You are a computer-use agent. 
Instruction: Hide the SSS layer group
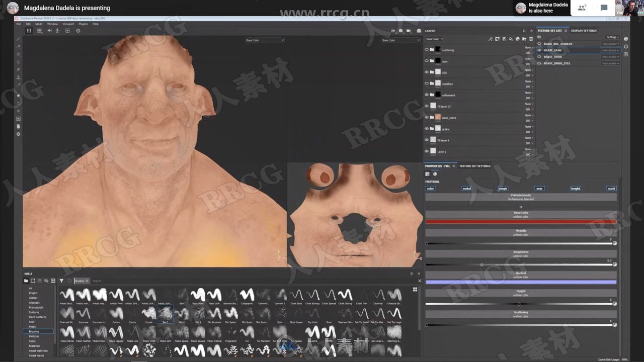(x=426, y=72)
